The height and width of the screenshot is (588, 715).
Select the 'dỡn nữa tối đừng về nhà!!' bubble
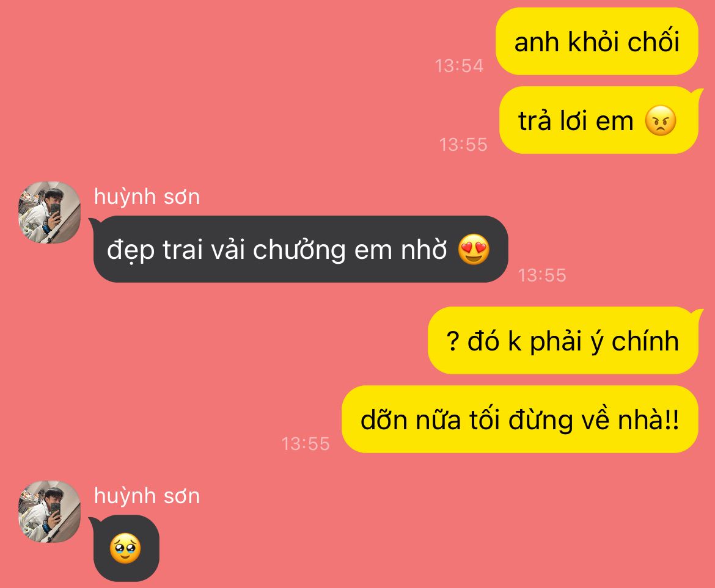[x=520, y=419]
